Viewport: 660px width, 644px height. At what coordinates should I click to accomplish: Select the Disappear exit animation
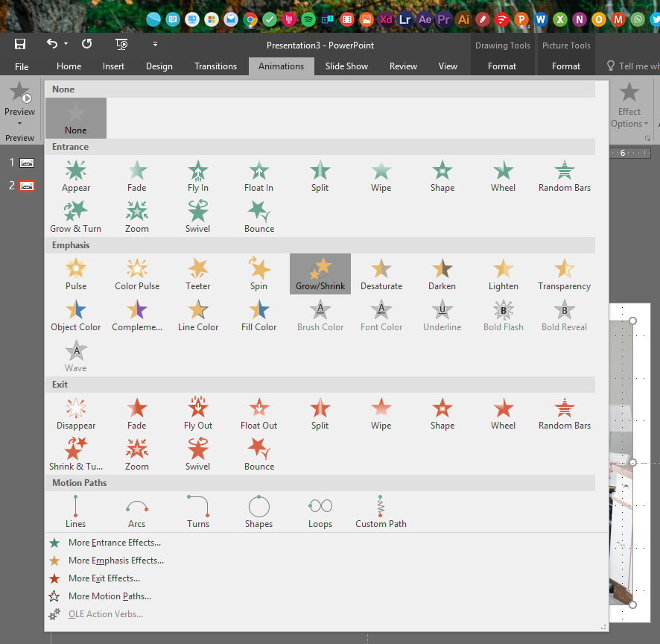(76, 414)
